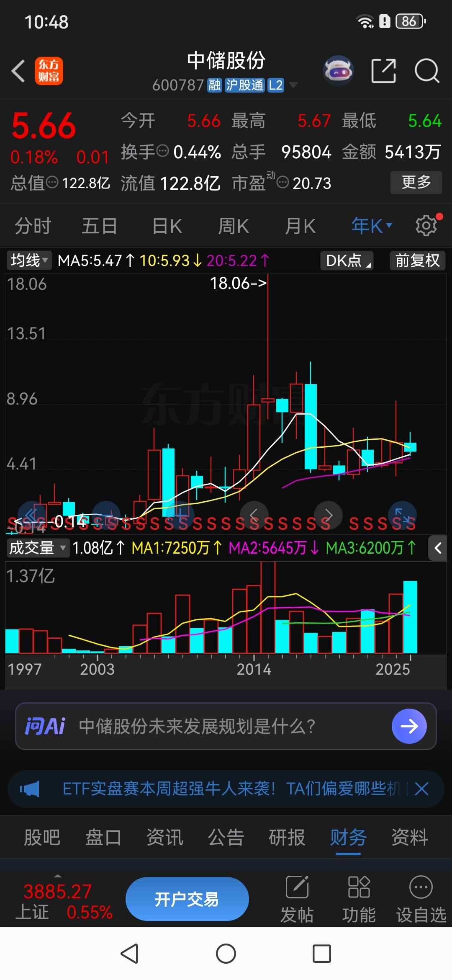This screenshot has height=980, width=452.
Task: Tap the L2 badge
Action: pyautogui.click(x=275, y=85)
